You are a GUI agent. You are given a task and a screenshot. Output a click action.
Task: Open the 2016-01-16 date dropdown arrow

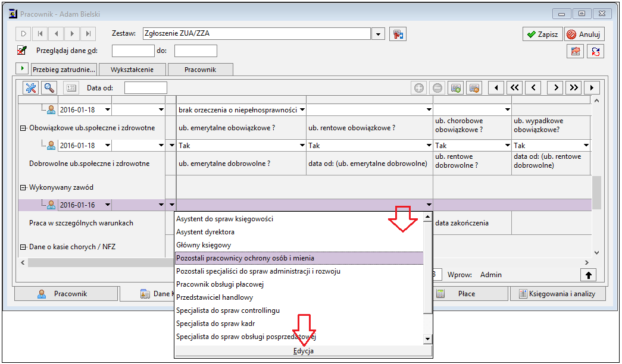[108, 205]
